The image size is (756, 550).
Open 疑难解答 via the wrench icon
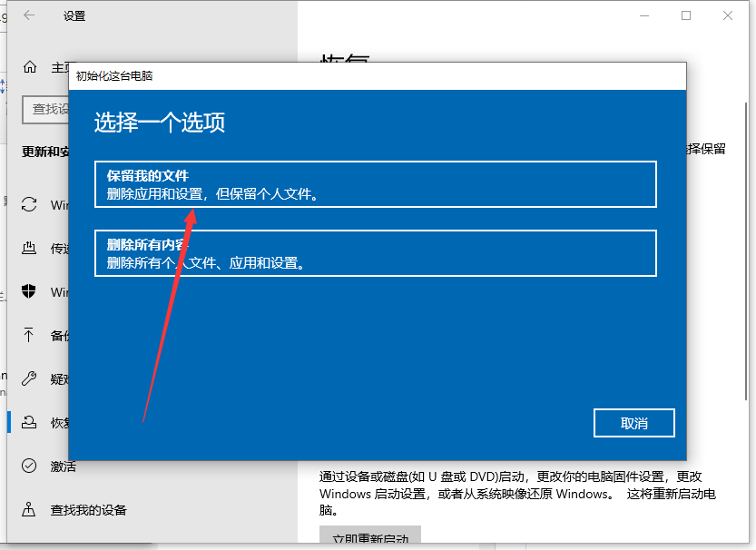tap(30, 378)
